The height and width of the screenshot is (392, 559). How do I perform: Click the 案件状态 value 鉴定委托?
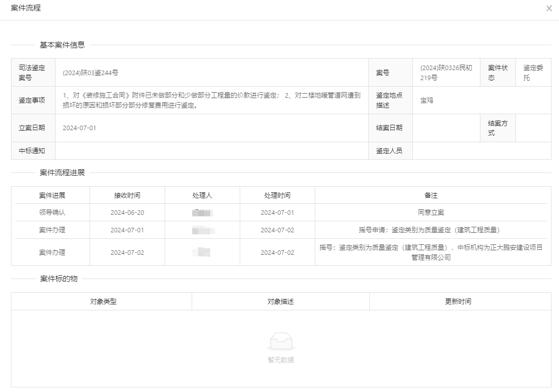[533, 73]
